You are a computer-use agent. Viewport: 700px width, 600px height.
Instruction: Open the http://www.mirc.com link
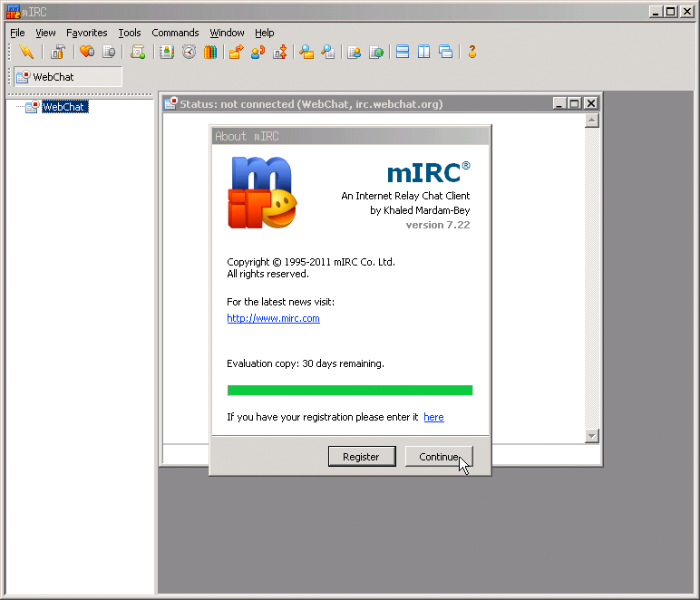click(x=273, y=318)
